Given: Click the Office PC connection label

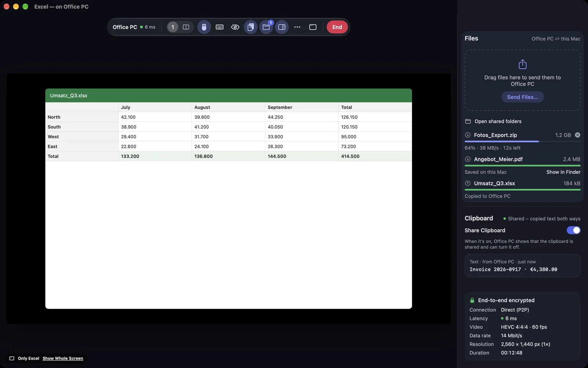Looking at the screenshot, I should click(125, 27).
